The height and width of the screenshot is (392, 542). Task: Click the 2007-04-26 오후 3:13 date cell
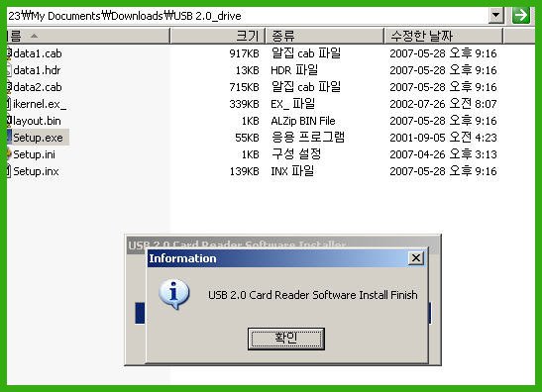coord(443,154)
